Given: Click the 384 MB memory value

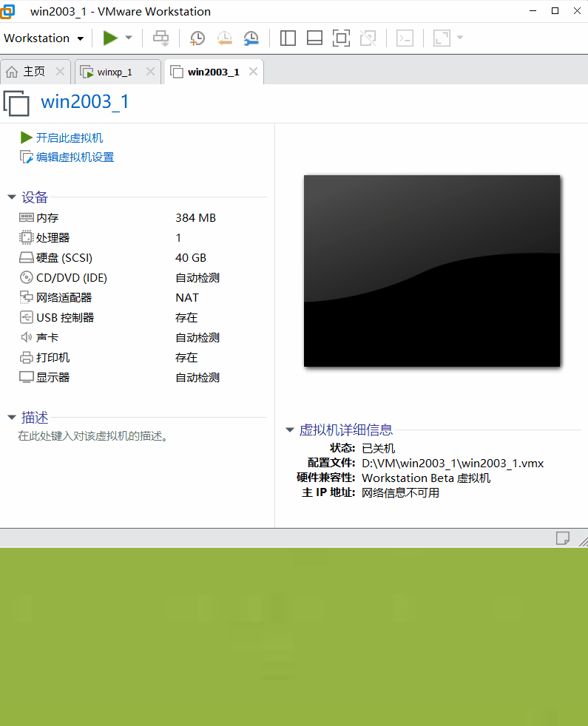Looking at the screenshot, I should point(195,217).
